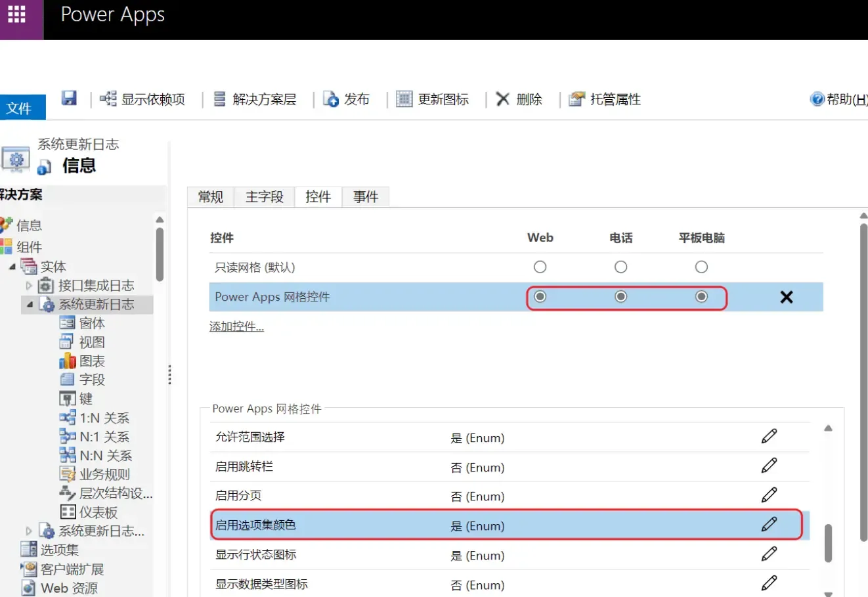
Task: Click the 更新图标 icon
Action: pos(404,99)
